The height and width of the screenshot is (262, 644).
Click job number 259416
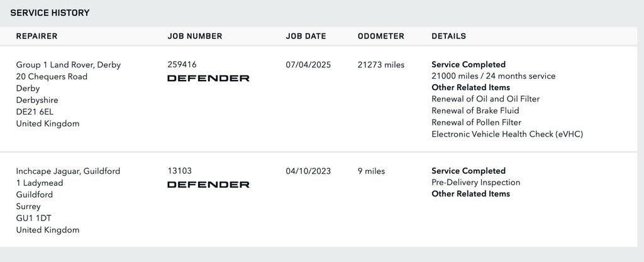[x=182, y=65]
